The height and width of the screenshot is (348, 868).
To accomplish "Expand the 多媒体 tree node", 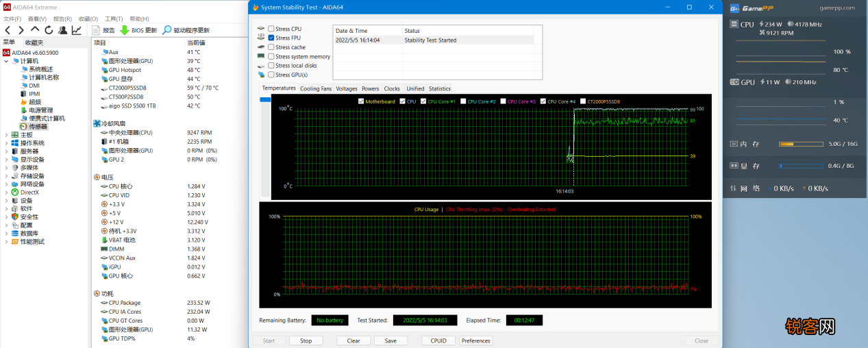I will (7, 168).
